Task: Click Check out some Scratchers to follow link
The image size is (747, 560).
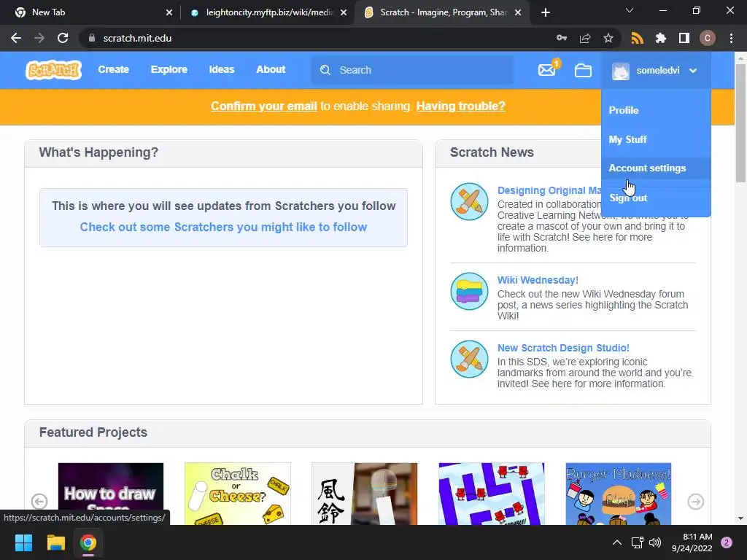Action: pos(223,227)
